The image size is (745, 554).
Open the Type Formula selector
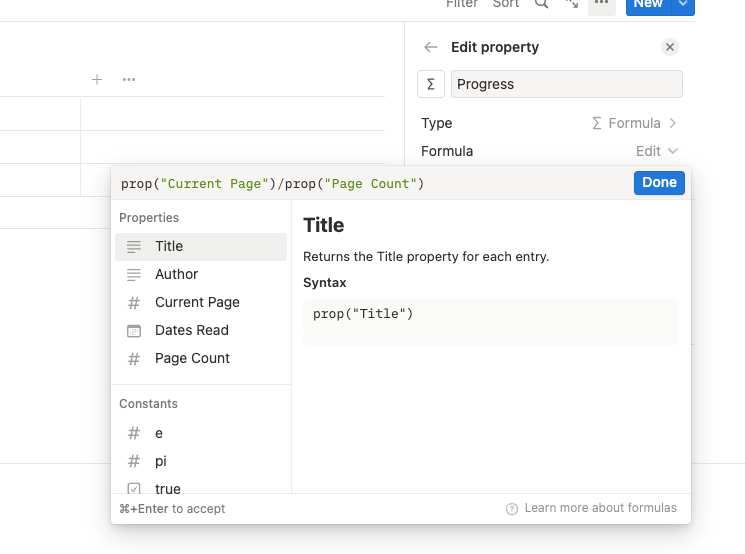(635, 123)
